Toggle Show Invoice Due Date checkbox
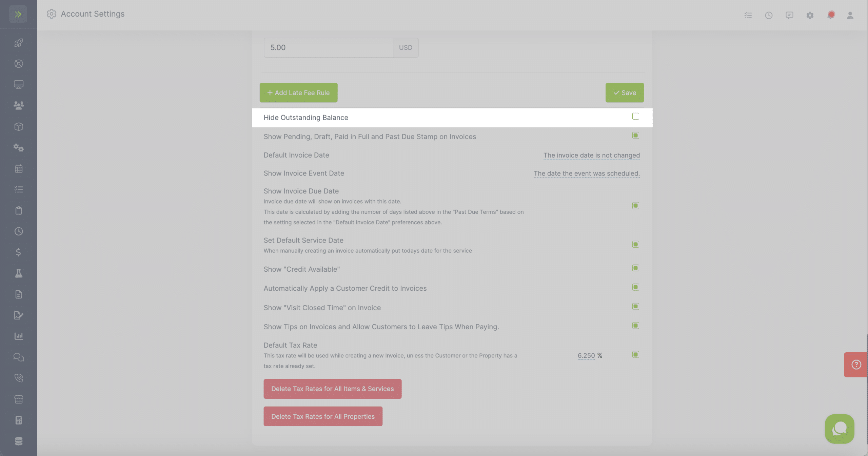 (636, 206)
